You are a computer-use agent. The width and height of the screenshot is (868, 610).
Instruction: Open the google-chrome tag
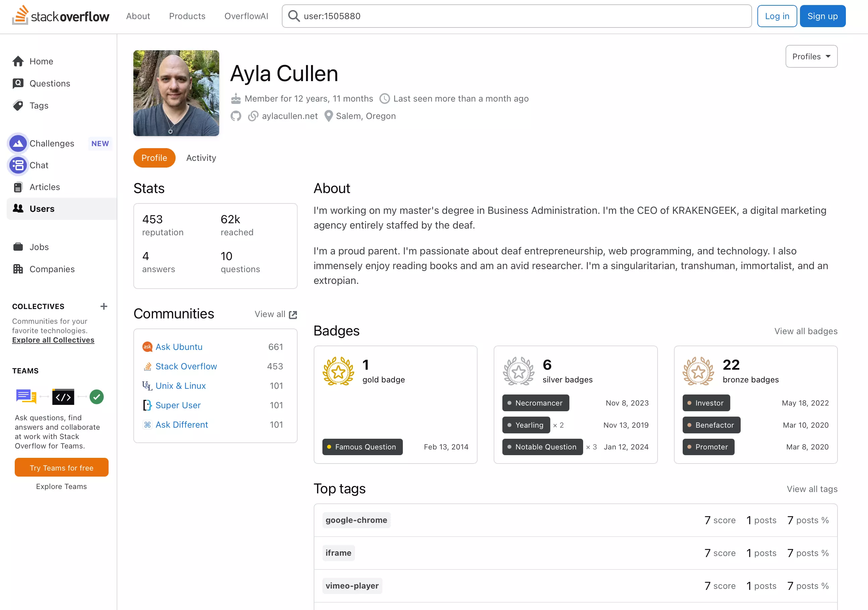(356, 520)
